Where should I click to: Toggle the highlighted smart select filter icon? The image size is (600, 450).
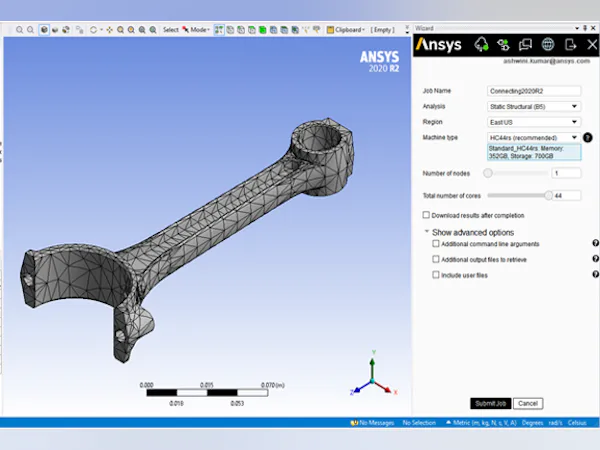(218, 30)
